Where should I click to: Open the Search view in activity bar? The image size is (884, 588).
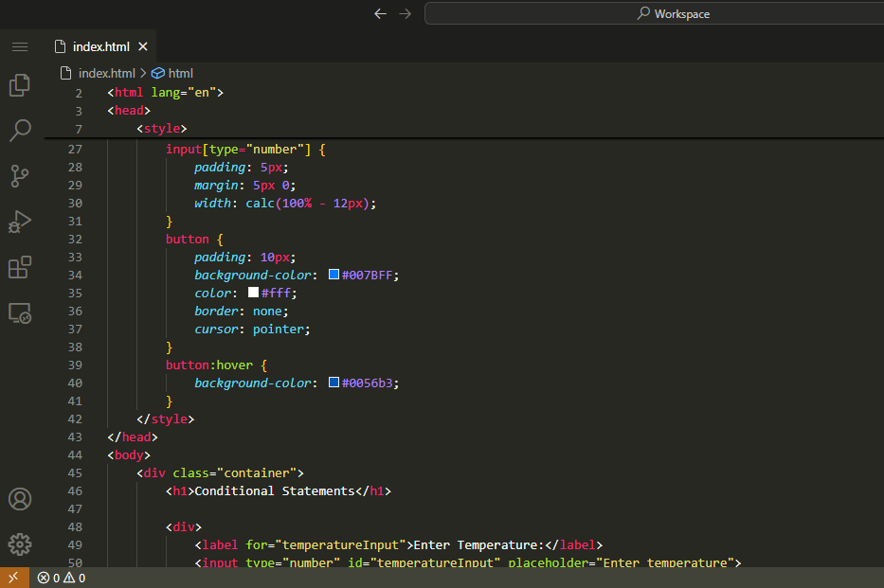pos(20,130)
